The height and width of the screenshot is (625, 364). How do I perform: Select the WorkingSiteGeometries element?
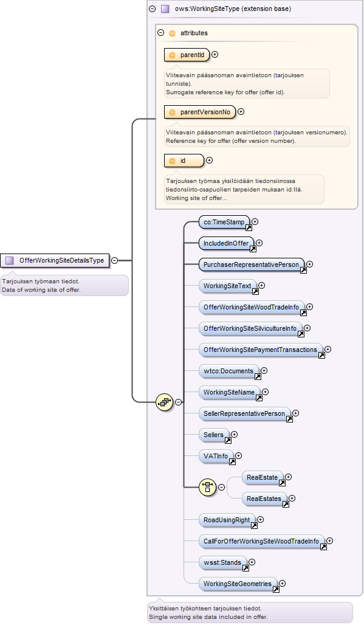coord(238,584)
